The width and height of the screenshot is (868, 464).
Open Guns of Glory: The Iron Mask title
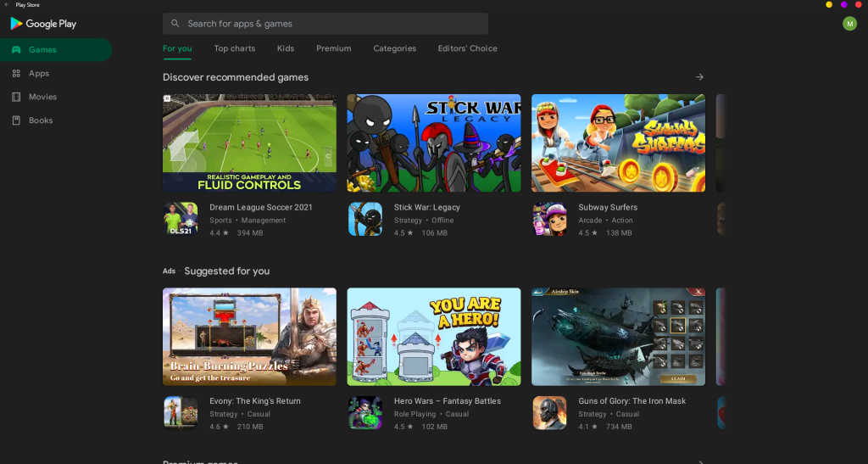pyautogui.click(x=632, y=401)
